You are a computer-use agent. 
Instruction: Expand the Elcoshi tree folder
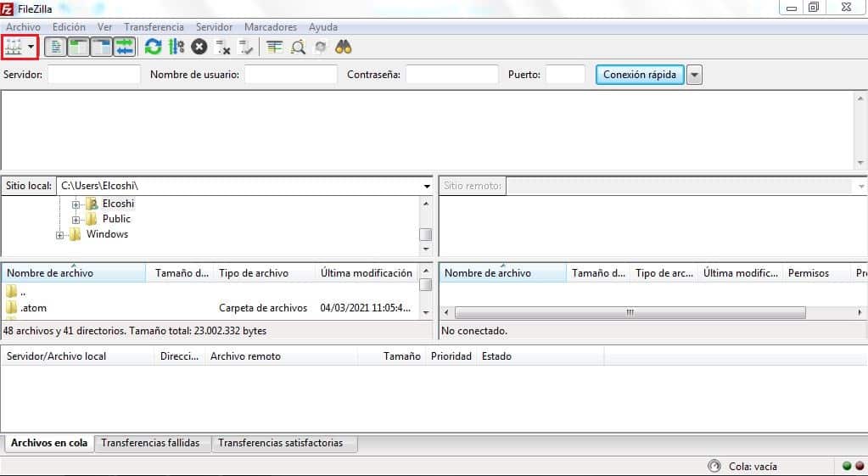tap(76, 204)
